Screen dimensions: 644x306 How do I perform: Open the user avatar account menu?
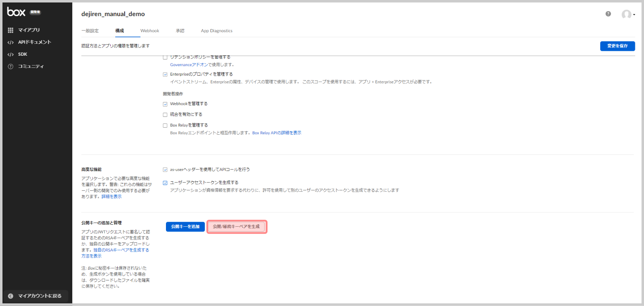pyautogui.click(x=628, y=14)
